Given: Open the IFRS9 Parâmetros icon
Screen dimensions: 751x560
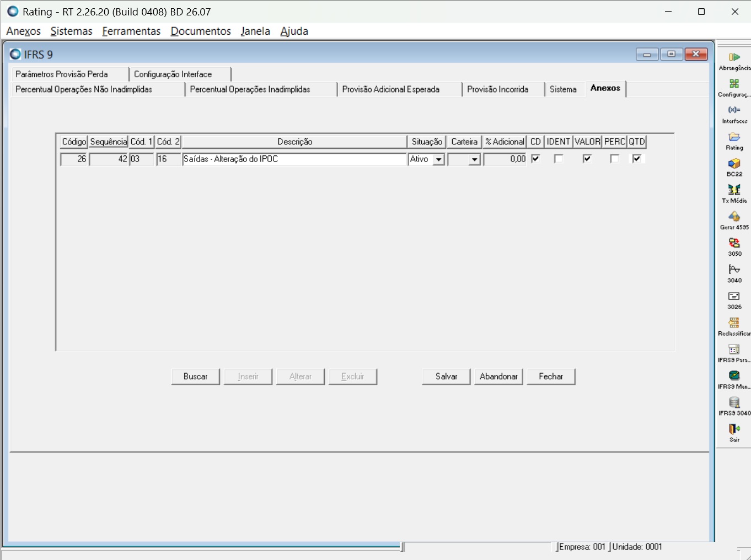Looking at the screenshot, I should pos(734,349).
